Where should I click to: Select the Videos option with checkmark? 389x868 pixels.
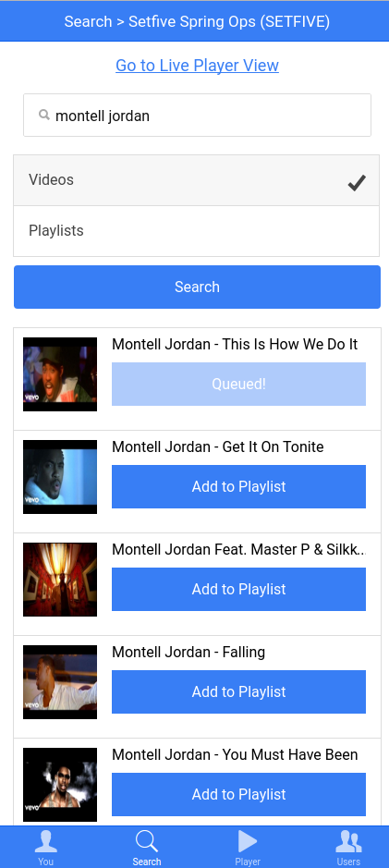tap(197, 180)
